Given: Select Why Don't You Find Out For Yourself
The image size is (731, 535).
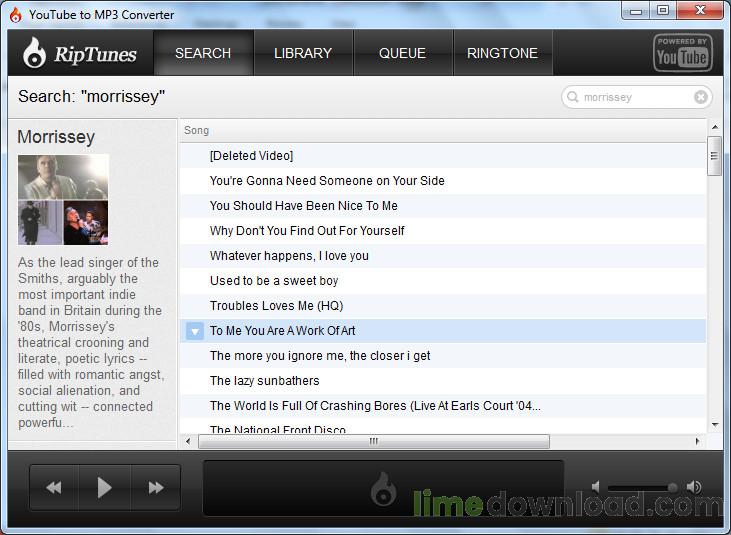Looking at the screenshot, I should coord(443,231).
